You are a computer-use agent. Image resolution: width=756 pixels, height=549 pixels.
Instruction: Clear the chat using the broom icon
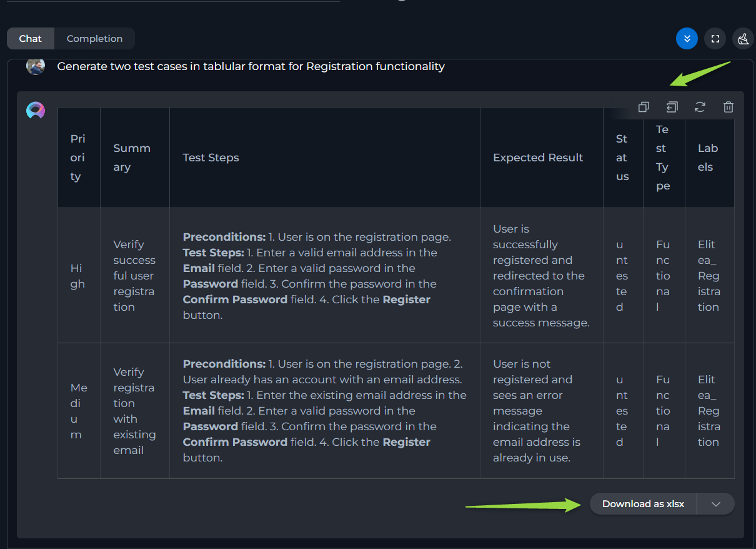tap(743, 39)
